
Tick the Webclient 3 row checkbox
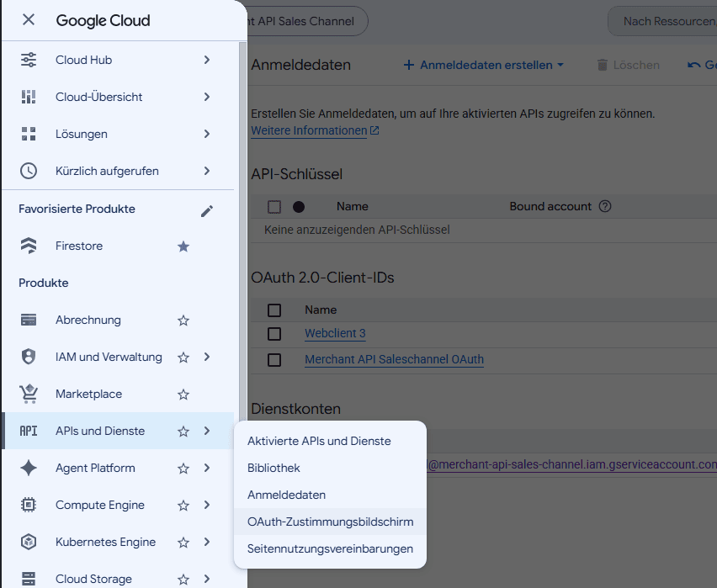pyautogui.click(x=274, y=334)
